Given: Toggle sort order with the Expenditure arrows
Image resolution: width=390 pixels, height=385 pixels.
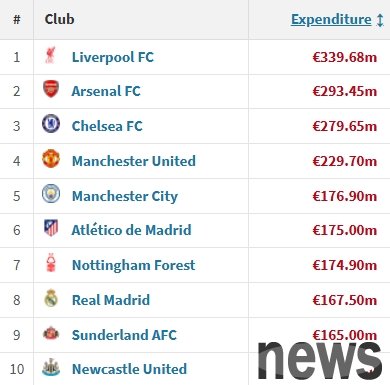Looking at the screenshot, I should (x=380, y=20).
